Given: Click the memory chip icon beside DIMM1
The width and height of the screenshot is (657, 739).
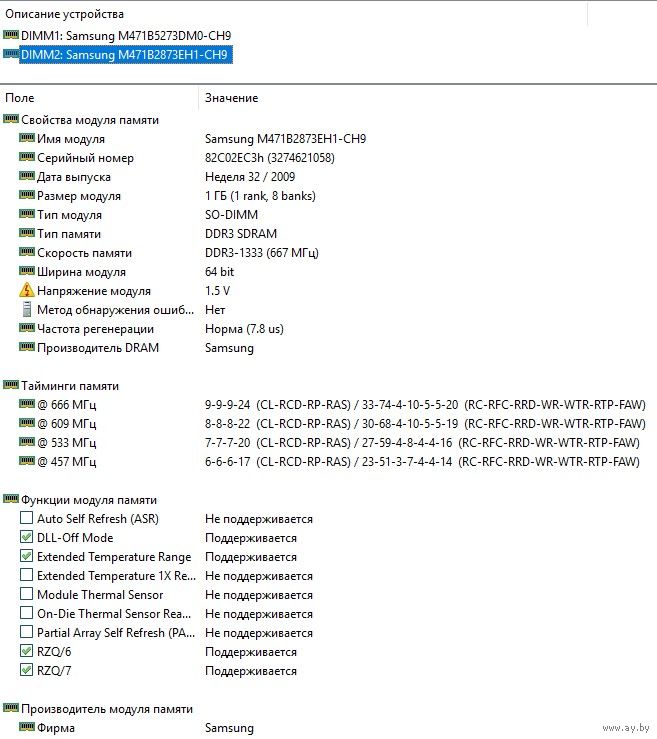Looking at the screenshot, I should [x=11, y=34].
